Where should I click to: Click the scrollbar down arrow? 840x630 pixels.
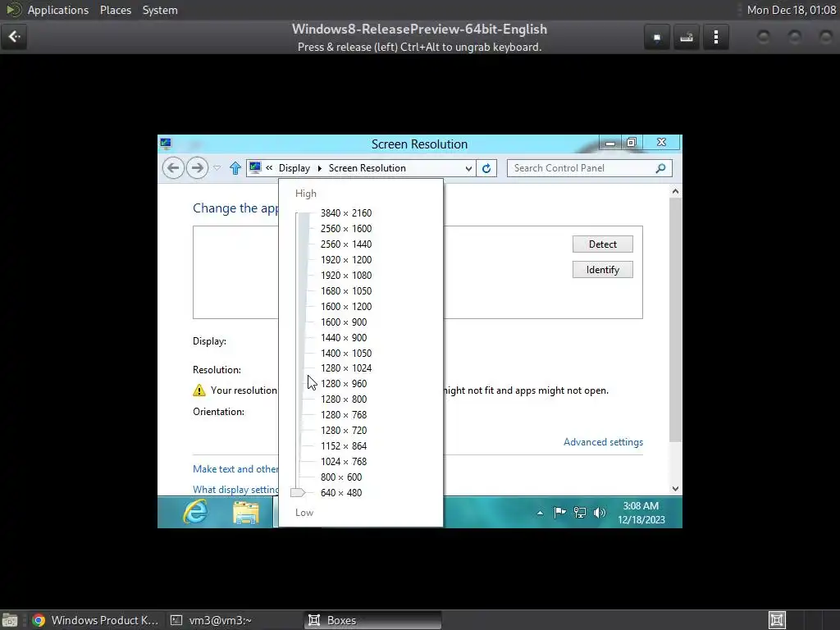pos(676,489)
